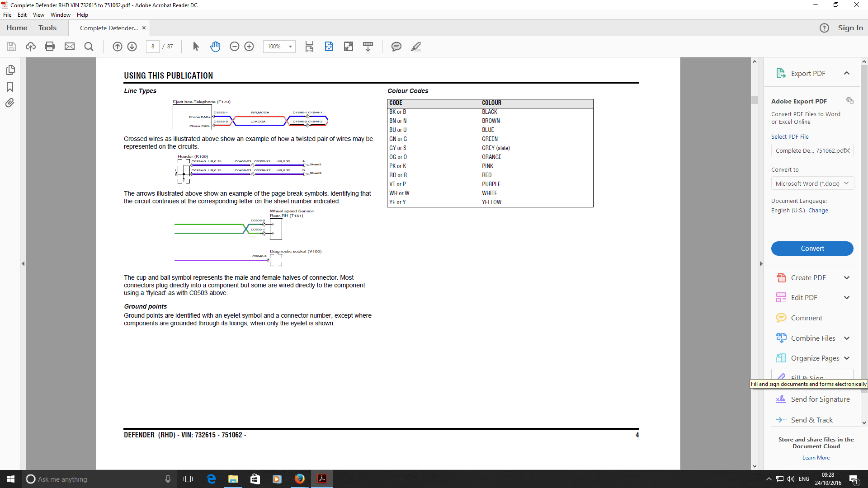This screenshot has height=488, width=868.
Task: Activate the selection arrow tool
Action: click(196, 47)
